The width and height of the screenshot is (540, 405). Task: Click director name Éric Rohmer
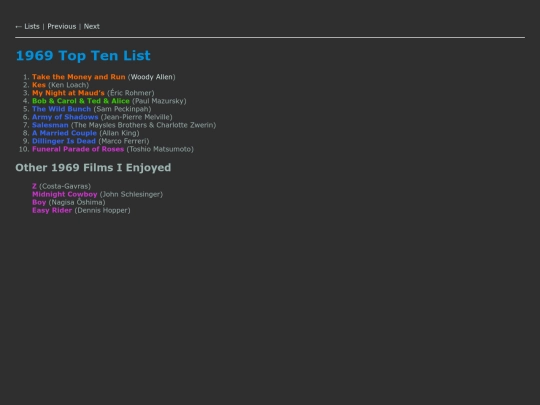131,93
